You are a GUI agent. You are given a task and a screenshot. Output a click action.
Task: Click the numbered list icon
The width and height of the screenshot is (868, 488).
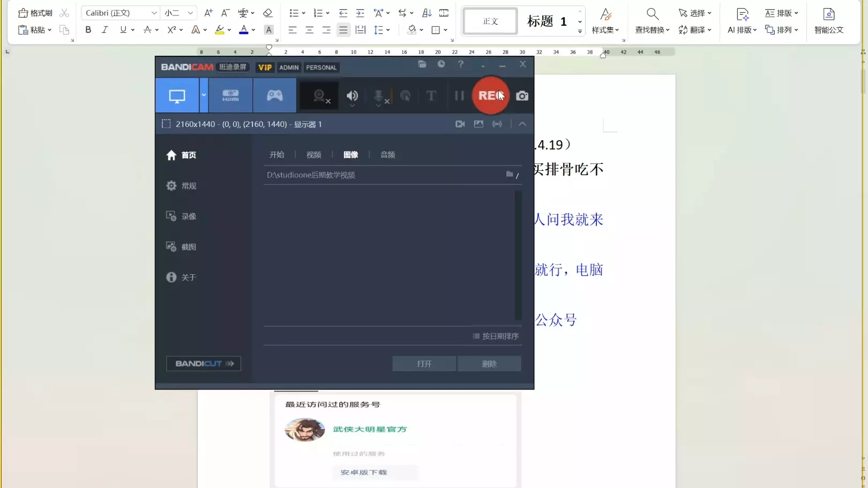click(x=318, y=13)
